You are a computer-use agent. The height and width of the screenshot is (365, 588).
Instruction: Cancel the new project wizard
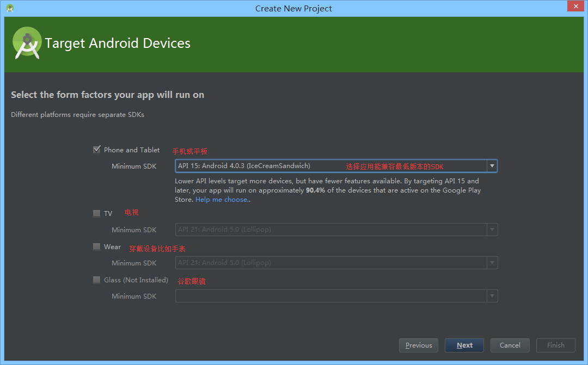coord(510,345)
